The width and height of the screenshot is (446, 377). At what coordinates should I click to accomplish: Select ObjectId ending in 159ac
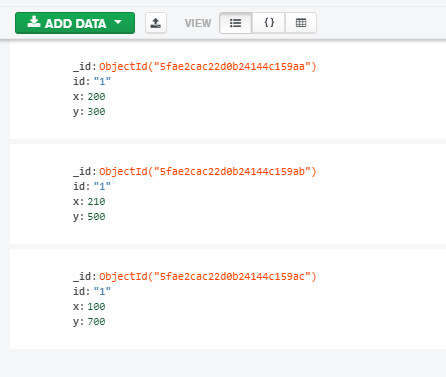point(208,277)
